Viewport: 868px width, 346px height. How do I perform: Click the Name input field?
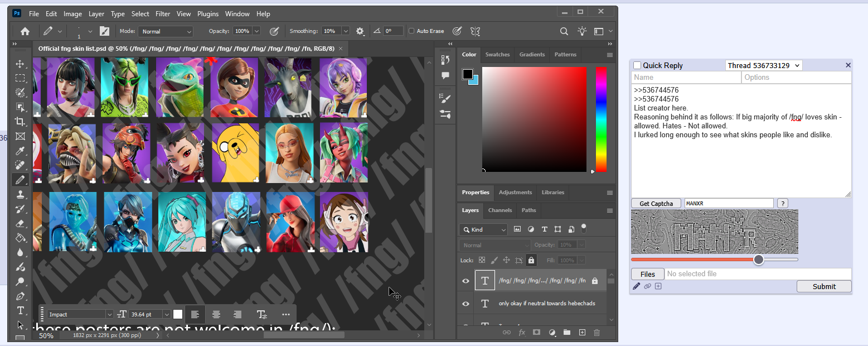click(686, 78)
